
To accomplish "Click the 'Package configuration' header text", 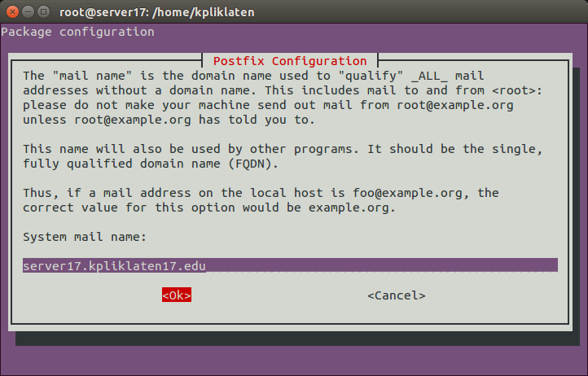I will pyautogui.click(x=77, y=32).
